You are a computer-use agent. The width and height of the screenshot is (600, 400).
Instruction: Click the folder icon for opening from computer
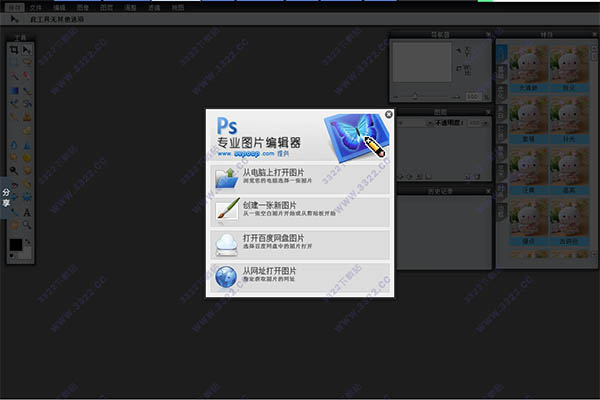(x=226, y=178)
